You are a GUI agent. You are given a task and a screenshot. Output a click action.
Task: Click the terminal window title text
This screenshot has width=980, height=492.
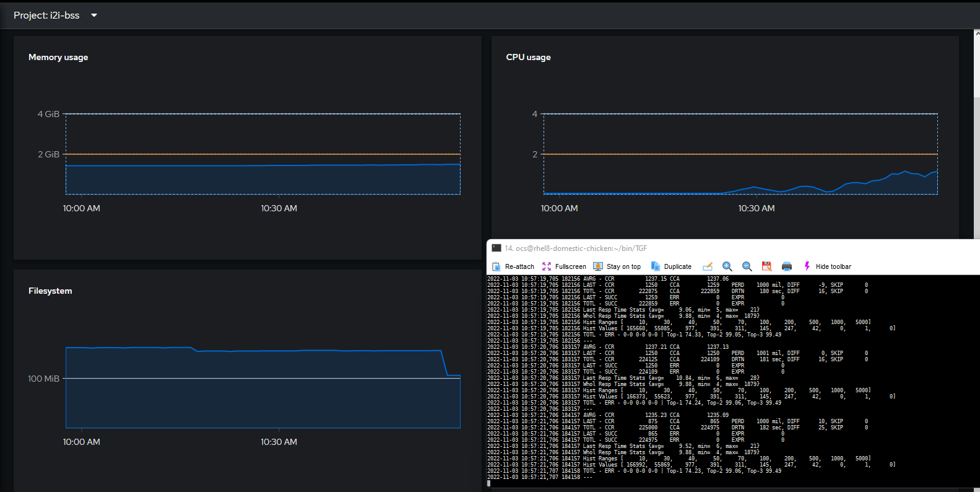[576, 248]
